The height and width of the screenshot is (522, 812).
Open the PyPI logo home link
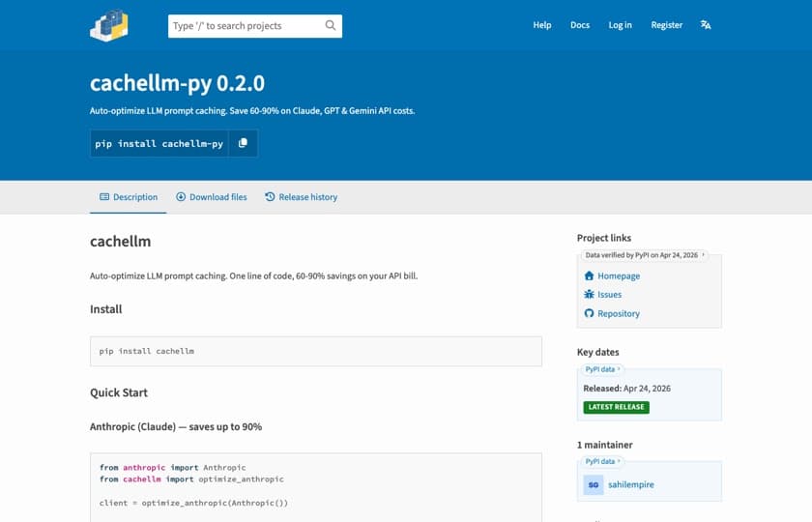coord(108,25)
